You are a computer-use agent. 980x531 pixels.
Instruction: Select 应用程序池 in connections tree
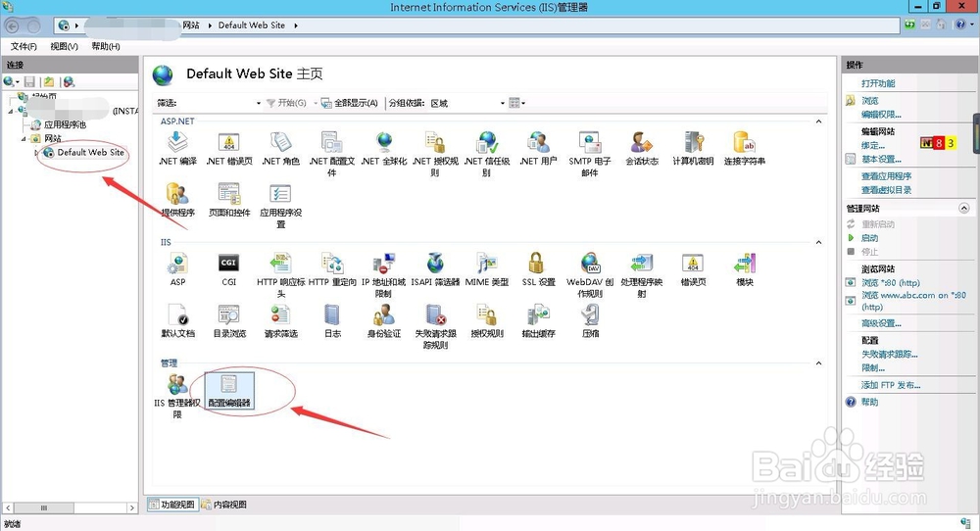coord(65,125)
